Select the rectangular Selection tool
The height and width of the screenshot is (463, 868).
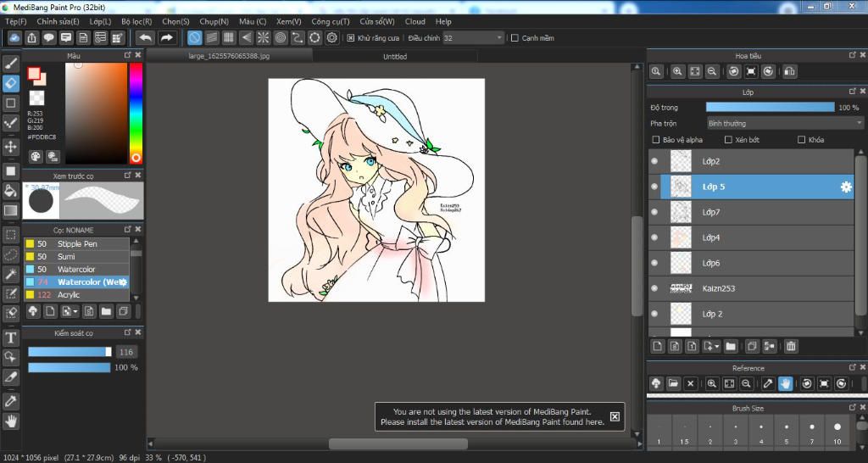(x=10, y=235)
